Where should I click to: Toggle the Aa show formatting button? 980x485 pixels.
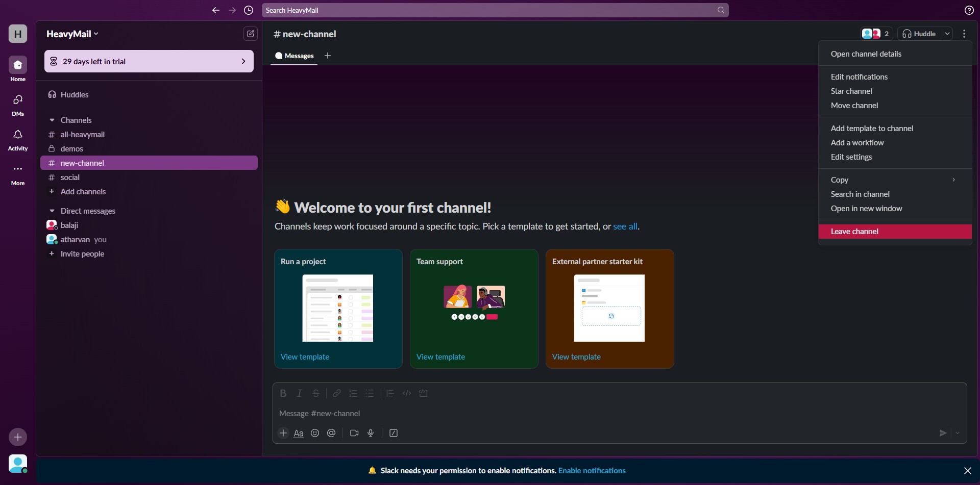[299, 433]
